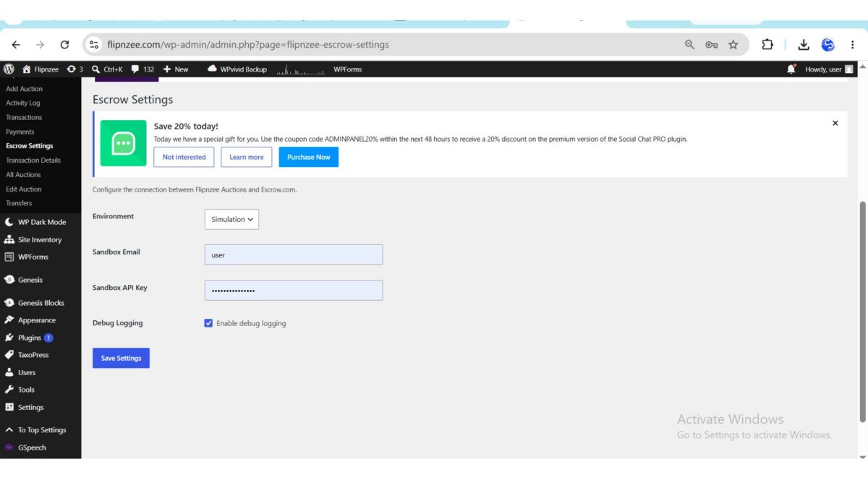
Task: Click the notification bell icon
Action: 791,69
